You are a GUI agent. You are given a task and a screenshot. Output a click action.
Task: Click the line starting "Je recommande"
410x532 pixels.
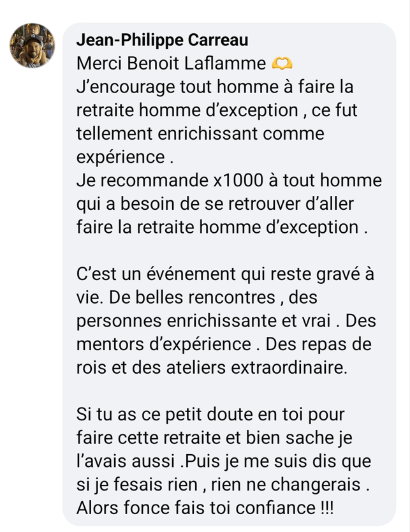click(x=229, y=181)
